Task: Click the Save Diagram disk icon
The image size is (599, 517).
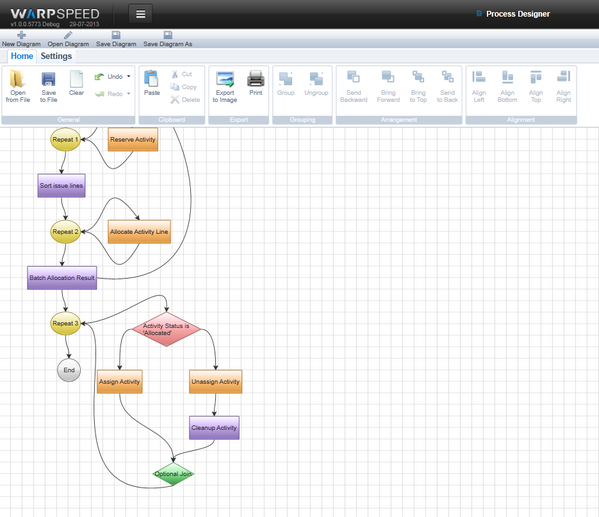Action: click(116, 35)
